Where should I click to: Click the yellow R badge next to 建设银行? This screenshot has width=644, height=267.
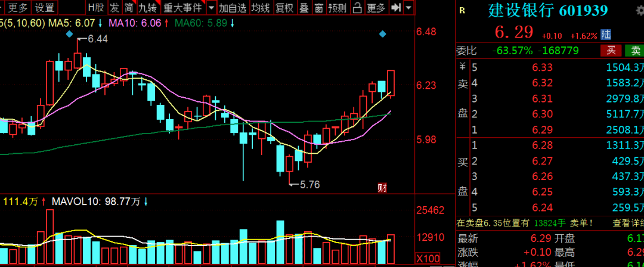pyautogui.click(x=462, y=11)
